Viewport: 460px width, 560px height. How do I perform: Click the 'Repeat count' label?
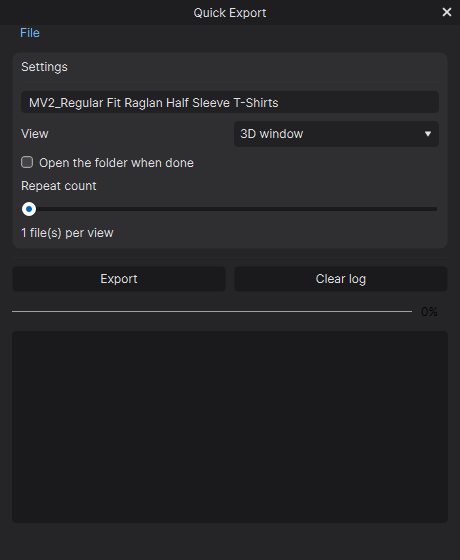(x=59, y=186)
